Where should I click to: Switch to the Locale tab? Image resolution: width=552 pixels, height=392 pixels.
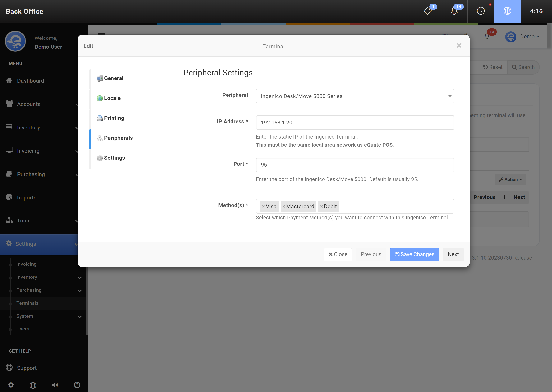point(112,98)
